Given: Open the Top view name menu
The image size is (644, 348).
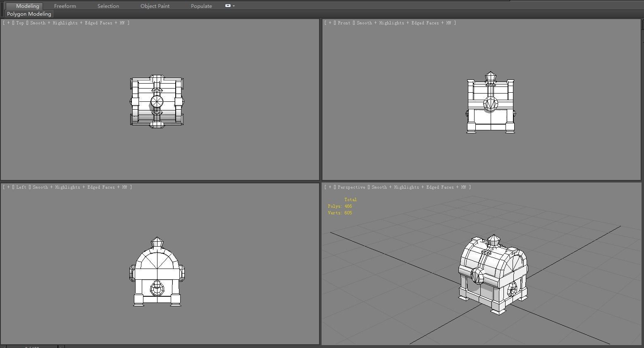Looking at the screenshot, I should coord(20,23).
